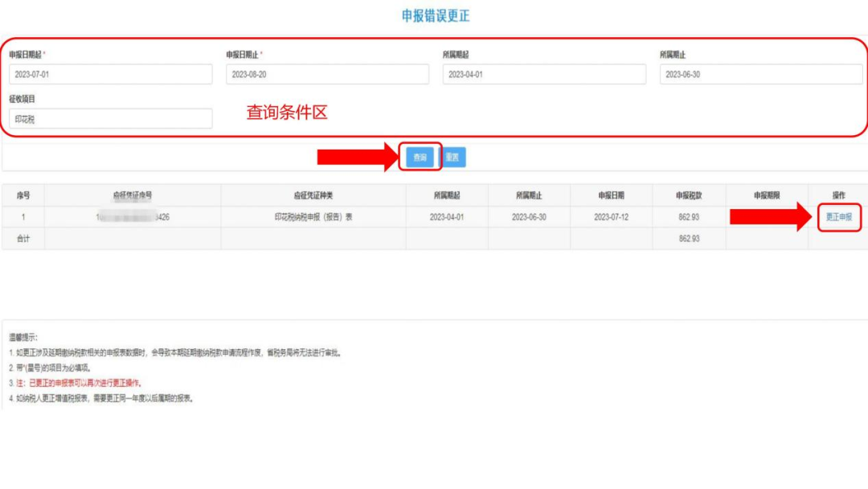The height and width of the screenshot is (489, 868).
Task: Click the 所属期止 input showing 2023-06-30
Action: click(x=760, y=75)
